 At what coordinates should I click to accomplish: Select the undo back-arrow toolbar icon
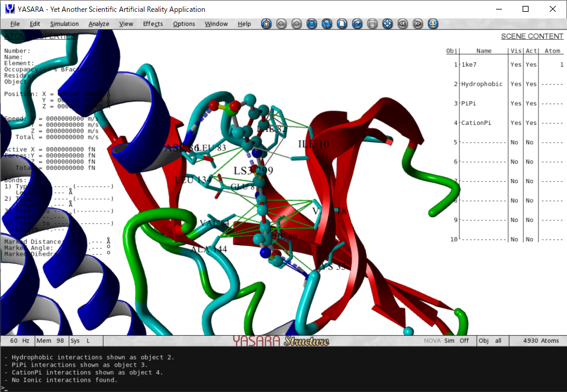[x=281, y=24]
